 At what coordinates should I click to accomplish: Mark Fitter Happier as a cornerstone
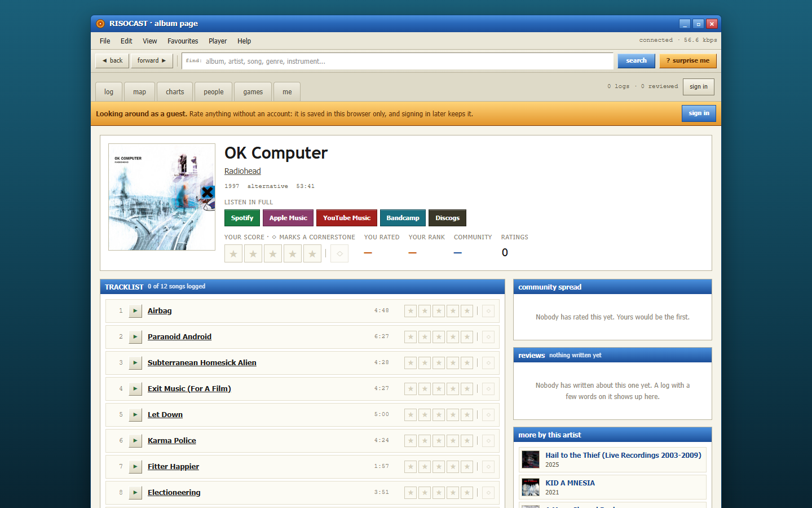pyautogui.click(x=488, y=467)
